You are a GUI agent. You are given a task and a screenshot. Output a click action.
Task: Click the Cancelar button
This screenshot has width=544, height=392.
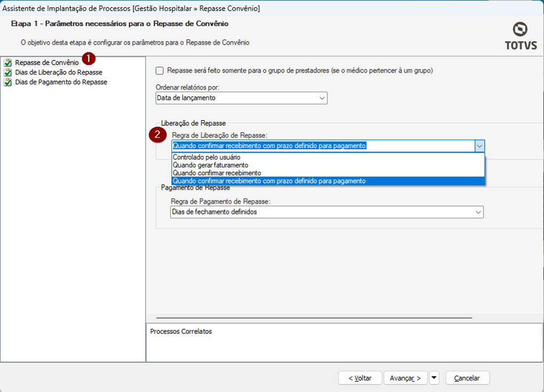tap(467, 378)
